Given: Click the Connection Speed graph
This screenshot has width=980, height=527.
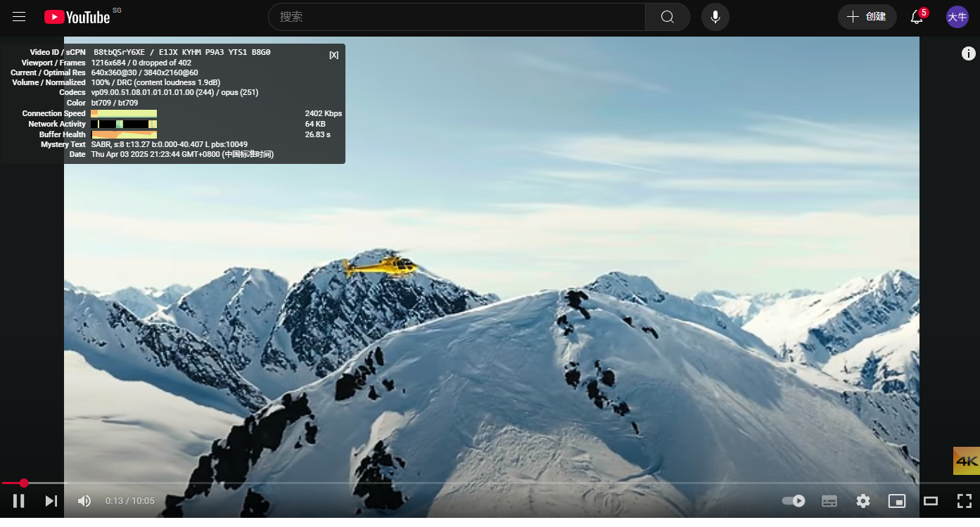Looking at the screenshot, I should tap(124, 113).
